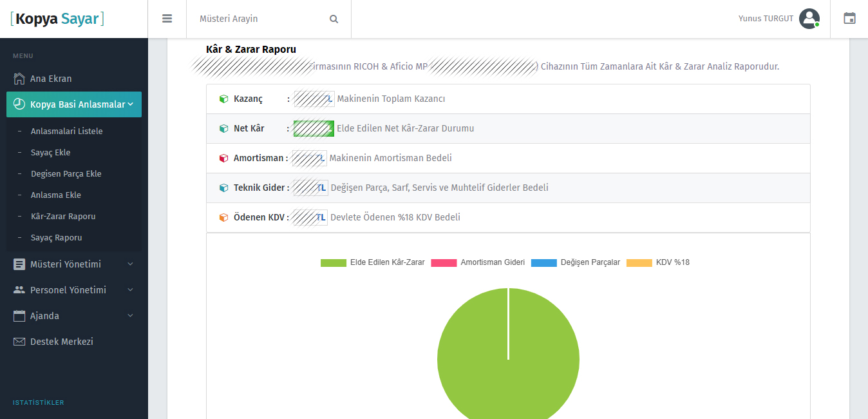
Task: Click the Ana Ekran home icon
Action: pyautogui.click(x=19, y=79)
